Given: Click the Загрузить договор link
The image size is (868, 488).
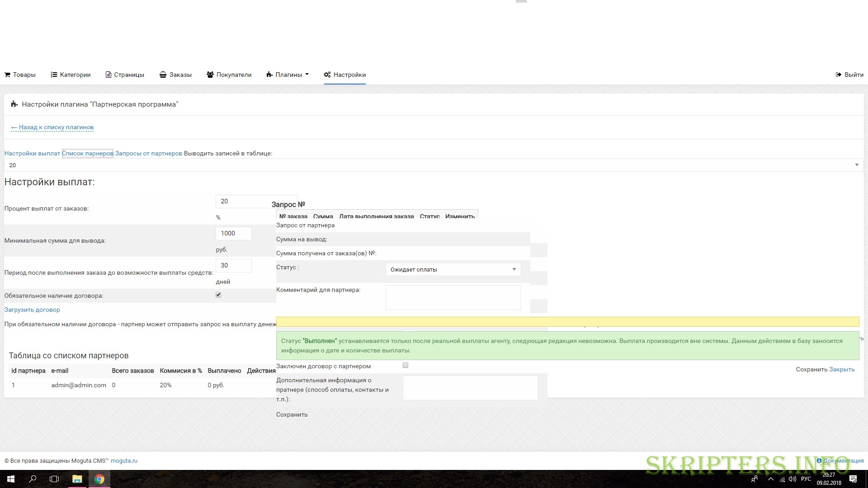Looking at the screenshot, I should 32,310.
